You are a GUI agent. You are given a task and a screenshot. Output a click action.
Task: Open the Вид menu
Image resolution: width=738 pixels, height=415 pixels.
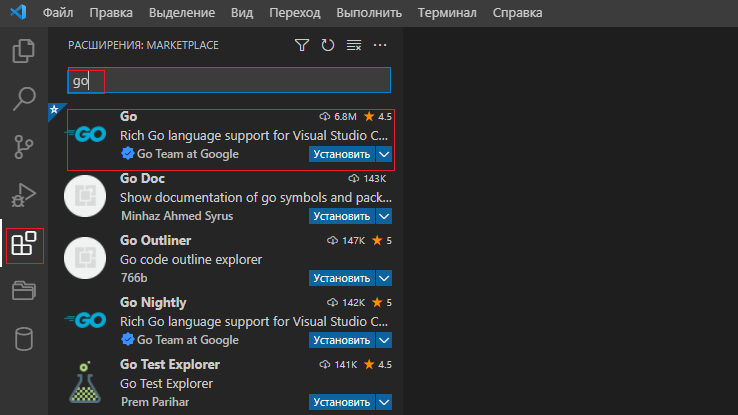[242, 13]
